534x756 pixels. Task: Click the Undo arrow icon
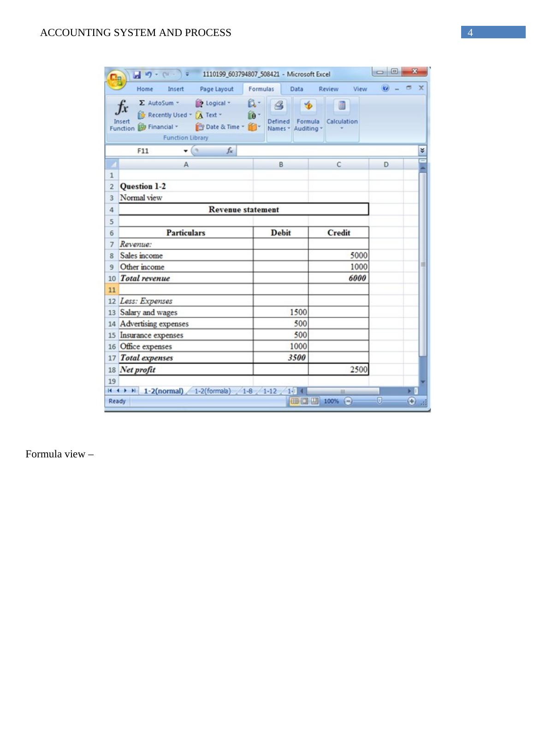click(148, 74)
